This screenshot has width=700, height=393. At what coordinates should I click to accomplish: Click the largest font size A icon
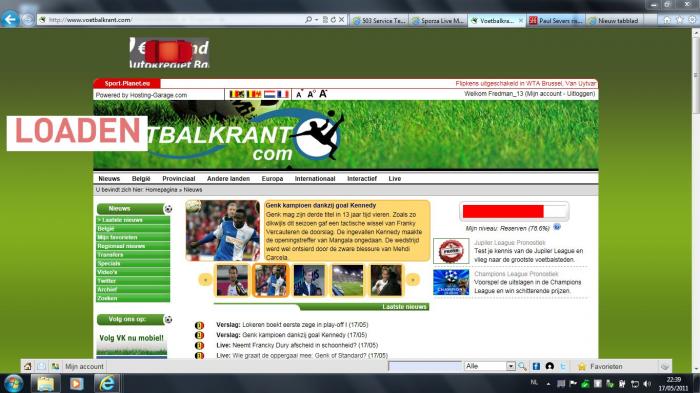[x=323, y=94]
